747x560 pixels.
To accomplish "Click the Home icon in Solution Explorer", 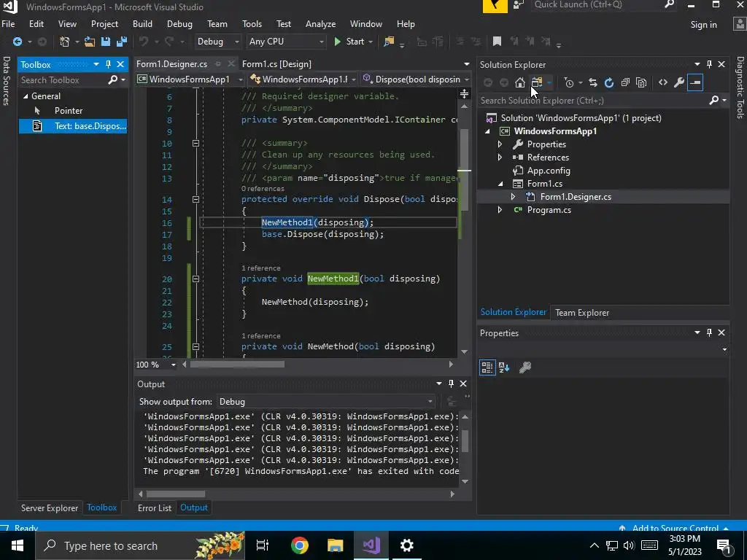I will pyautogui.click(x=519, y=82).
